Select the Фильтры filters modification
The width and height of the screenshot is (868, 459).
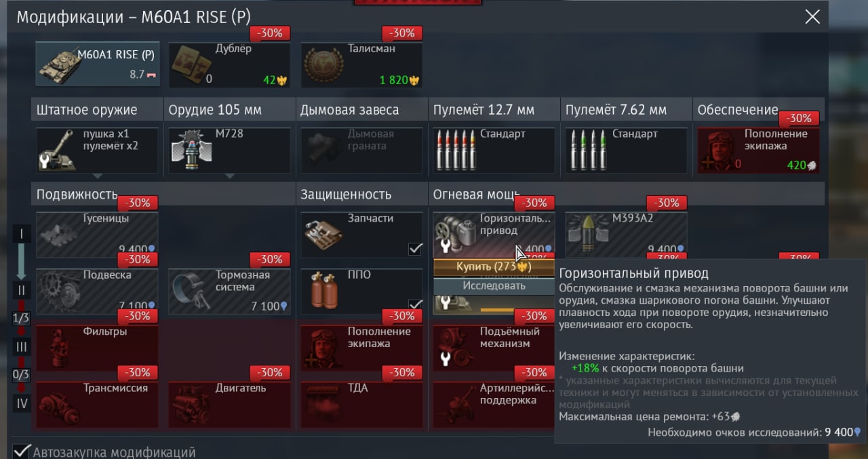point(97,348)
